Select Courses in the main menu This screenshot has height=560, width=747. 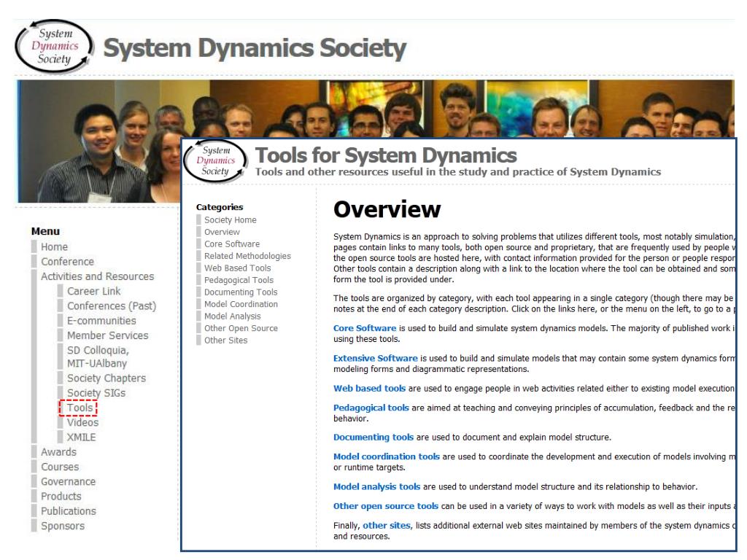click(60, 467)
